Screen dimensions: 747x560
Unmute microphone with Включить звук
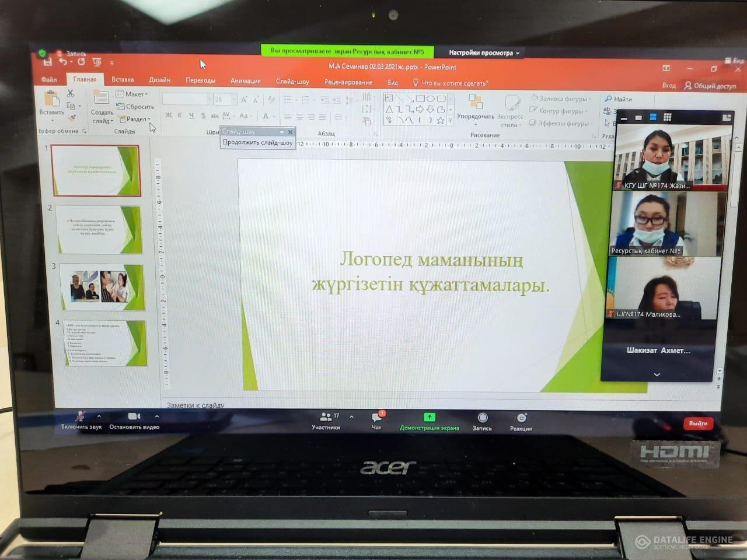81,417
